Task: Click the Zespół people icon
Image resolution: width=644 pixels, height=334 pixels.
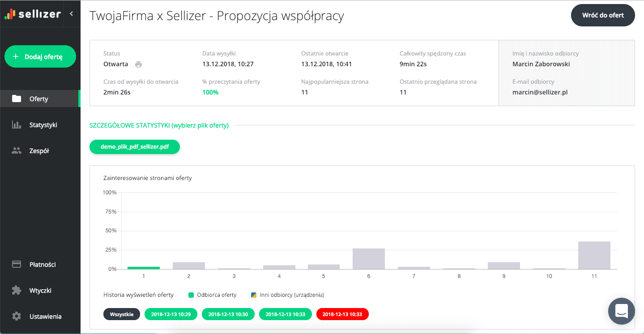Action: 16,150
